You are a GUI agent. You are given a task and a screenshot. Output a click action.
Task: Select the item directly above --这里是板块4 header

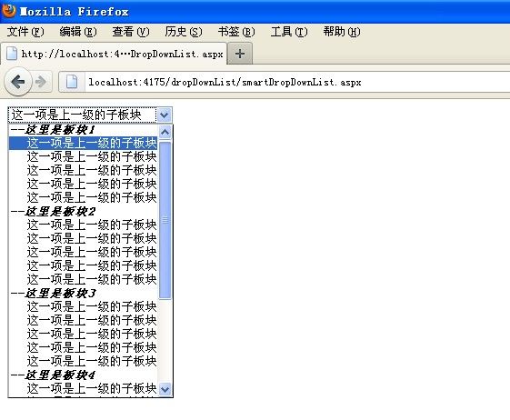pyautogui.click(x=84, y=362)
